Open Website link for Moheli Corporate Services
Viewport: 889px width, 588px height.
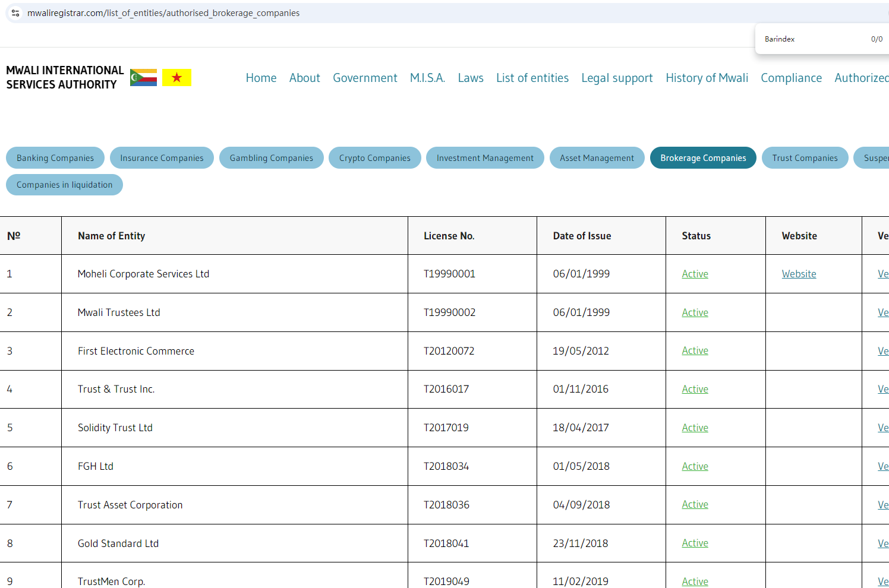click(x=798, y=274)
